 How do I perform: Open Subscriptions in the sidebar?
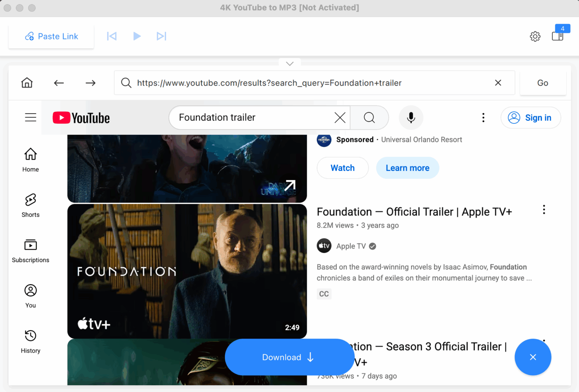point(30,250)
